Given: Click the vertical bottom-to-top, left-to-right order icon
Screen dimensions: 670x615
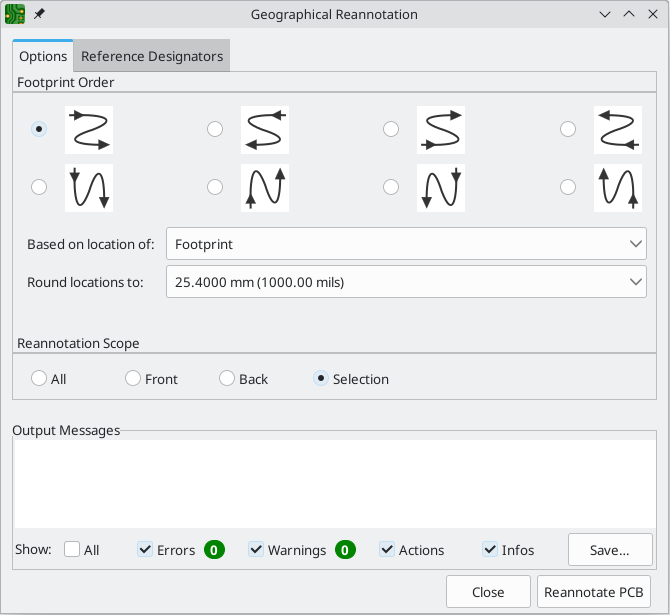Looking at the screenshot, I should tap(265, 187).
